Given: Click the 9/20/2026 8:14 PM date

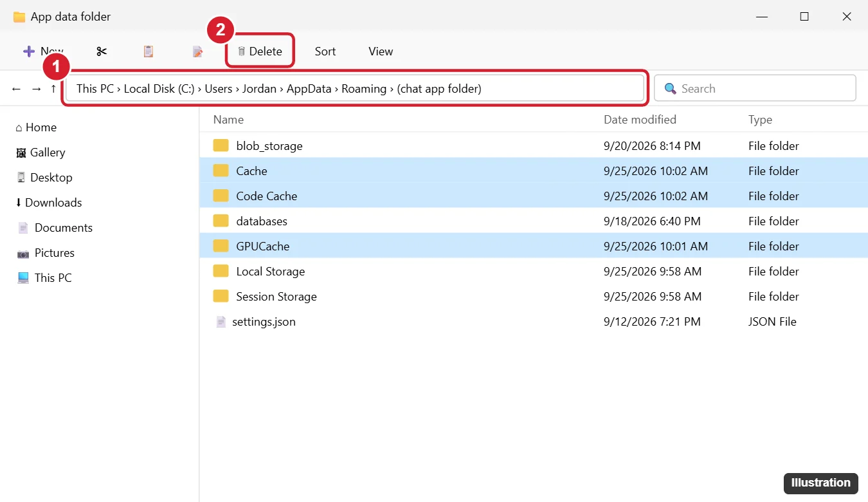Looking at the screenshot, I should point(652,146).
